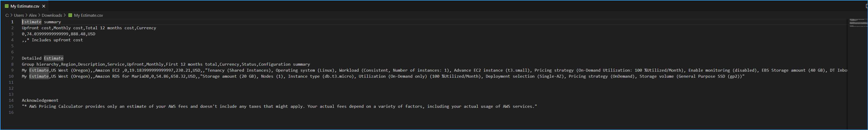
Task: Open the My Estimate.csv breadcrumb segment
Action: click(88, 15)
